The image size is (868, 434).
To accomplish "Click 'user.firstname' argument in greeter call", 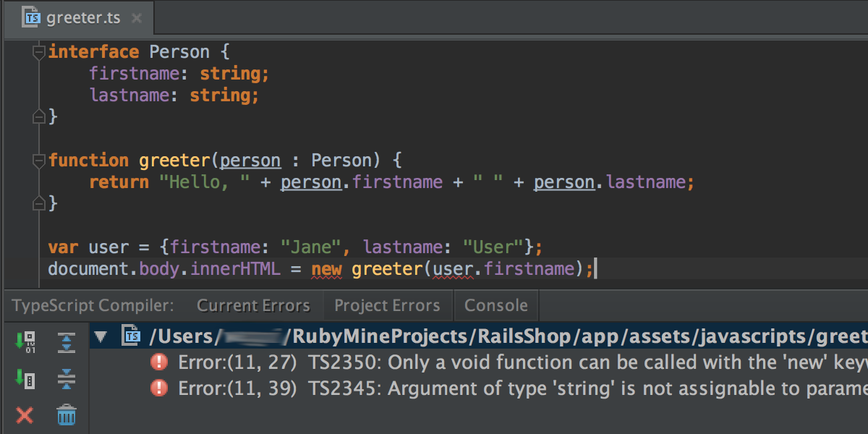I will pos(504,270).
